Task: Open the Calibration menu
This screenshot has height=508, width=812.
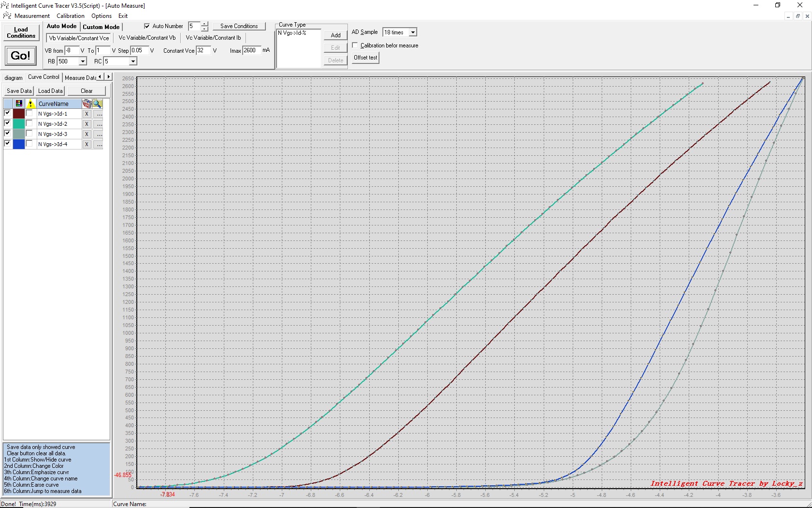Action: pyautogui.click(x=71, y=16)
